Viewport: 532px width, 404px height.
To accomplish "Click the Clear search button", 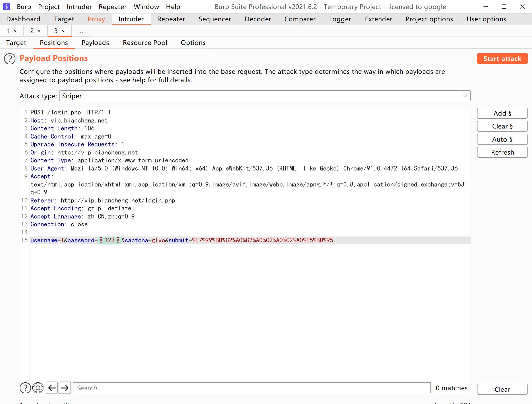I will 502,389.
